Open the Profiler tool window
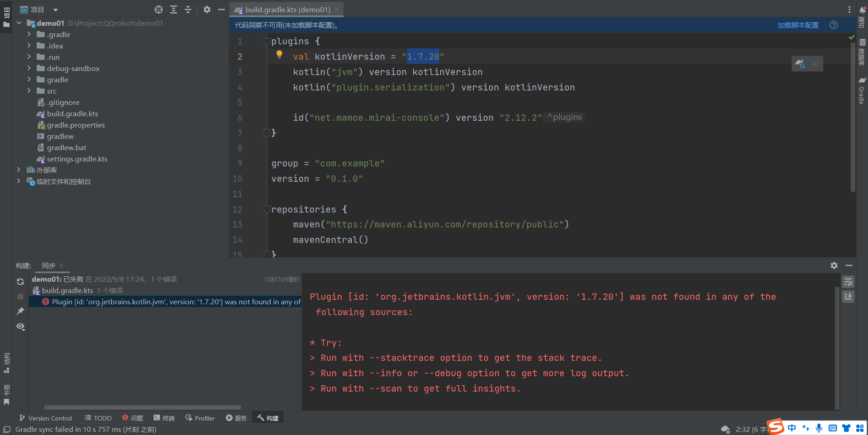Viewport: 868px width, 435px height. click(x=200, y=418)
